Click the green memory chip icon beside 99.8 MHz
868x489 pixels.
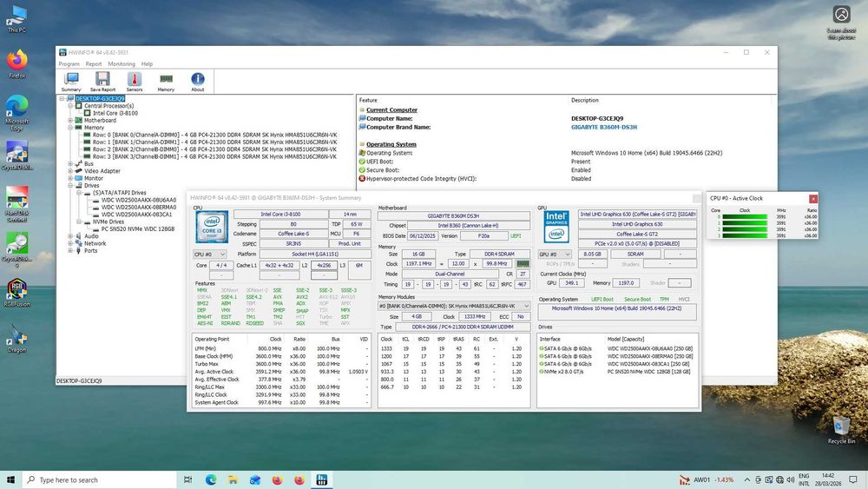click(523, 263)
